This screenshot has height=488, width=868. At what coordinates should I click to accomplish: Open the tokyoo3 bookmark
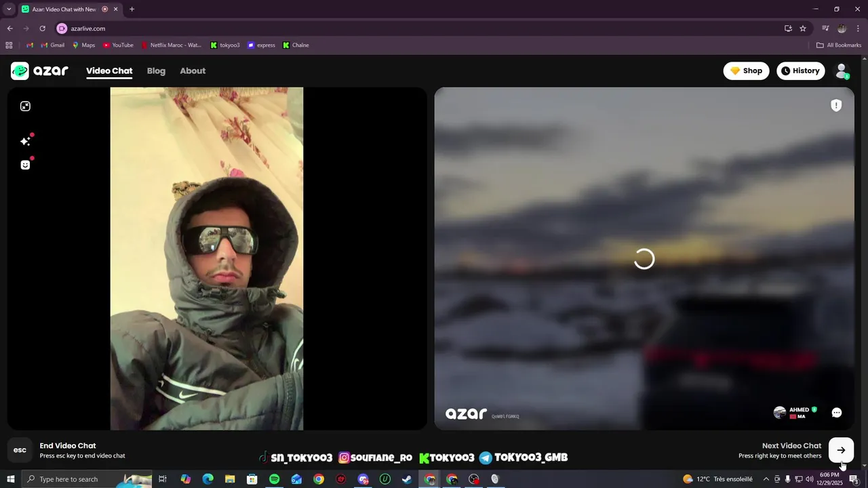[225, 45]
